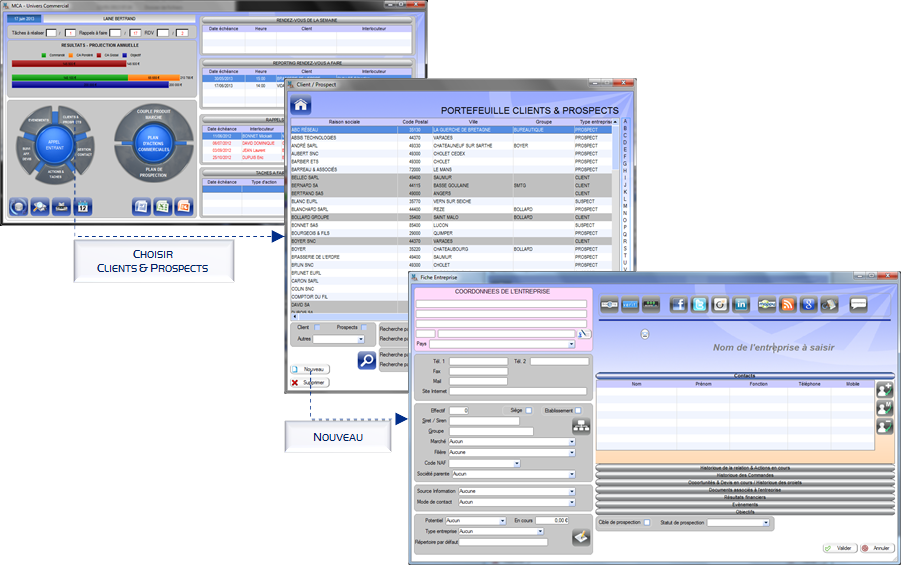Open the Facebook icon in Fiche Entreprise
Viewport: 901px width, 565px height.
678,304
